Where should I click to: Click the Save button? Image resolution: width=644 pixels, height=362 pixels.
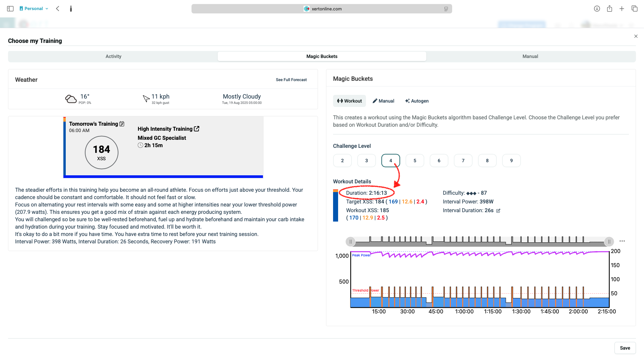click(625, 348)
